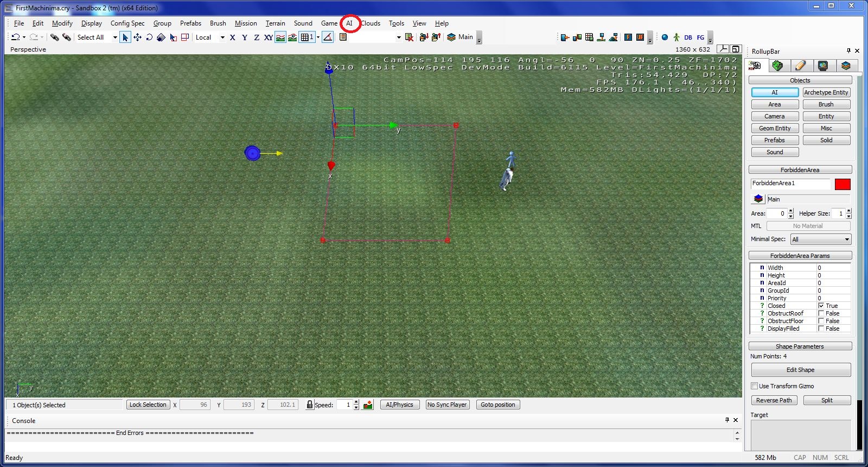Open the Select All dropdown

pyautogui.click(x=115, y=37)
